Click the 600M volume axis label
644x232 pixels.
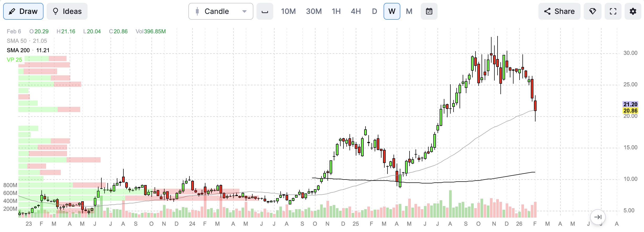(x=10, y=193)
